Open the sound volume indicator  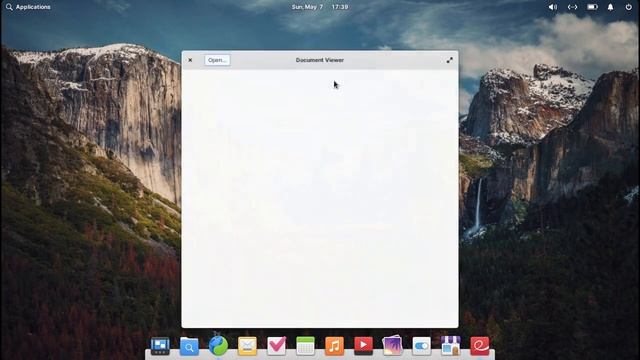tap(553, 7)
